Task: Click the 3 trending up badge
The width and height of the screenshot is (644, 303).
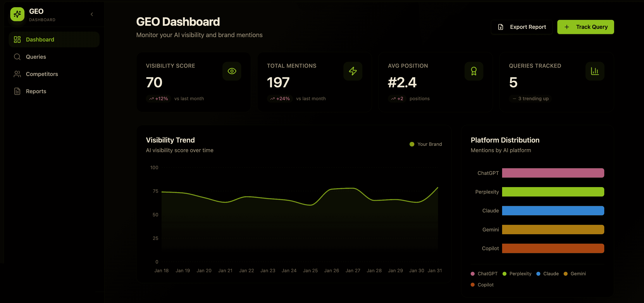Action: (x=530, y=98)
